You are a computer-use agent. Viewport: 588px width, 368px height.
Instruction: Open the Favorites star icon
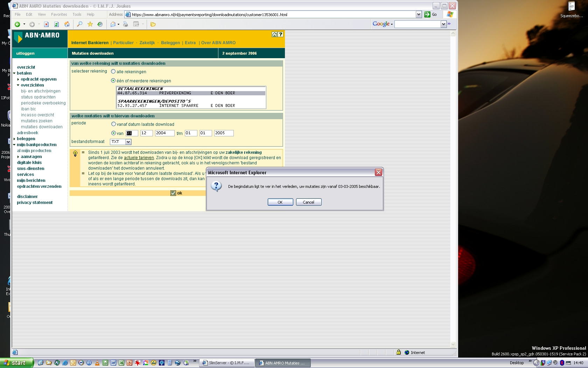90,24
